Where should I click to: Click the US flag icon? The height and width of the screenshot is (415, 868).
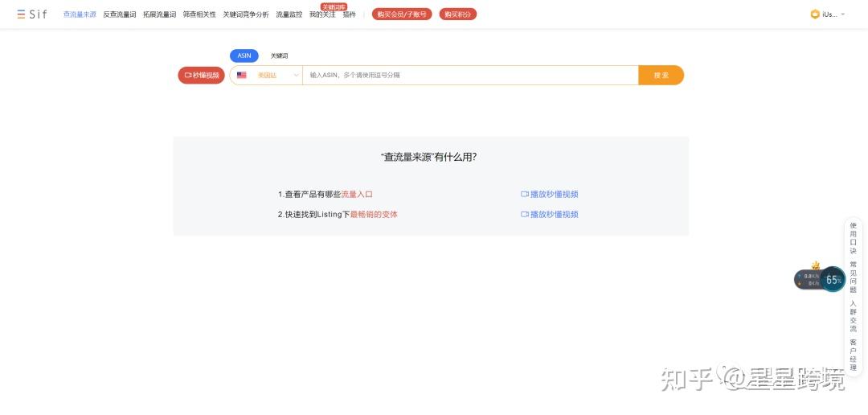tap(241, 76)
